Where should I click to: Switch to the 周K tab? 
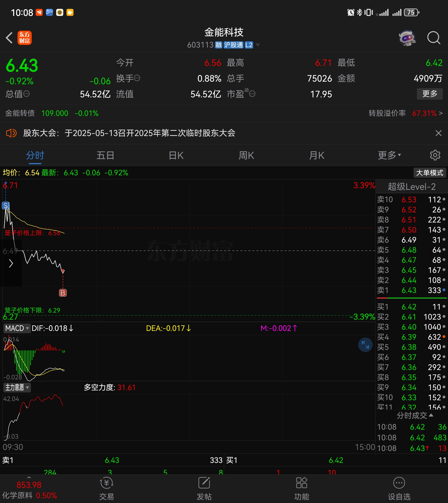(x=246, y=155)
